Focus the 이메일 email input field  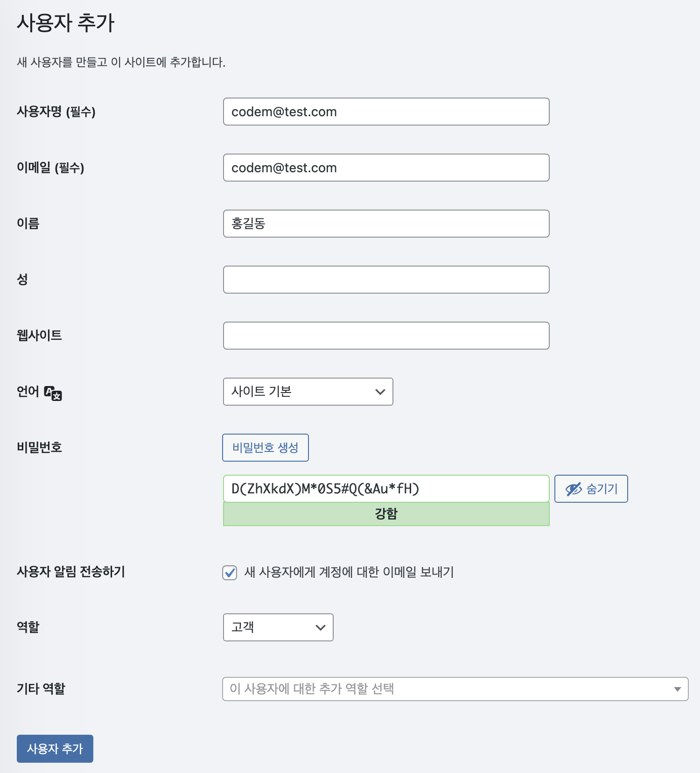386,168
